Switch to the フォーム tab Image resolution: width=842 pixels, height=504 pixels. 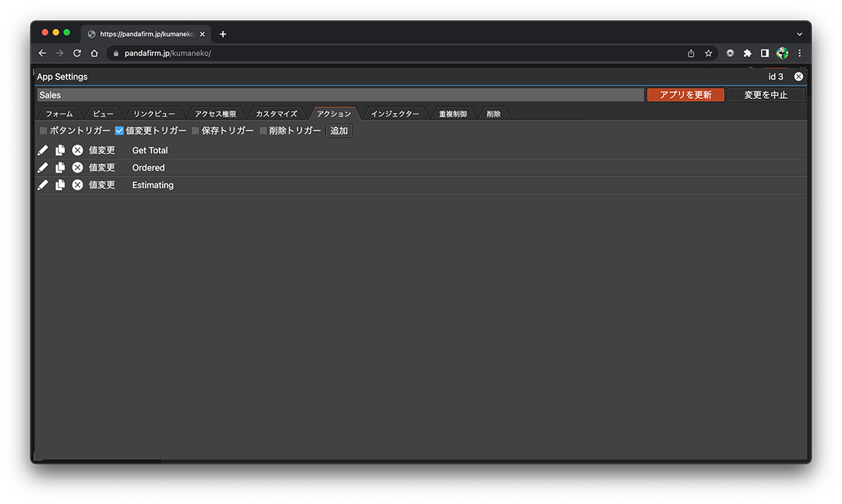(x=59, y=114)
